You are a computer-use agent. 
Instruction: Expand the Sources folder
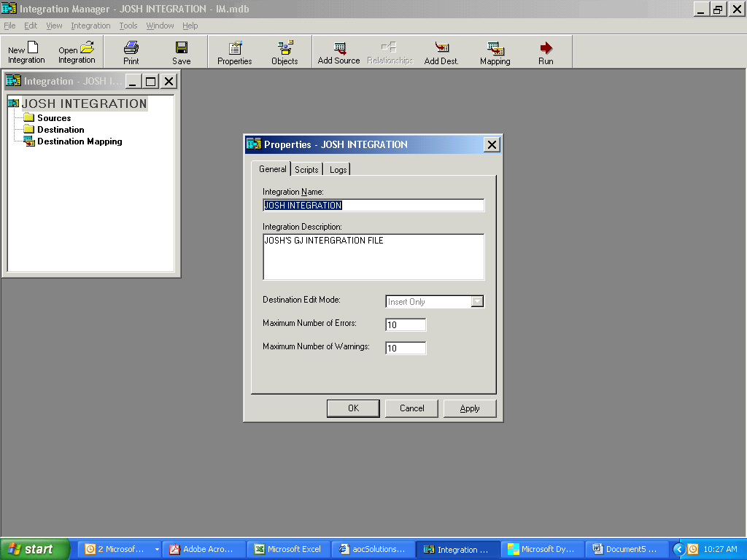(x=54, y=117)
